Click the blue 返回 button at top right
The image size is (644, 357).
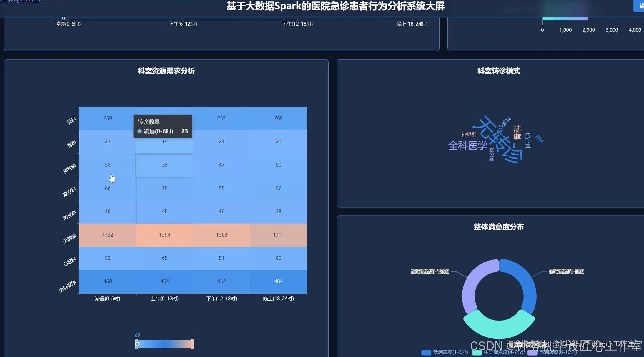641,6
